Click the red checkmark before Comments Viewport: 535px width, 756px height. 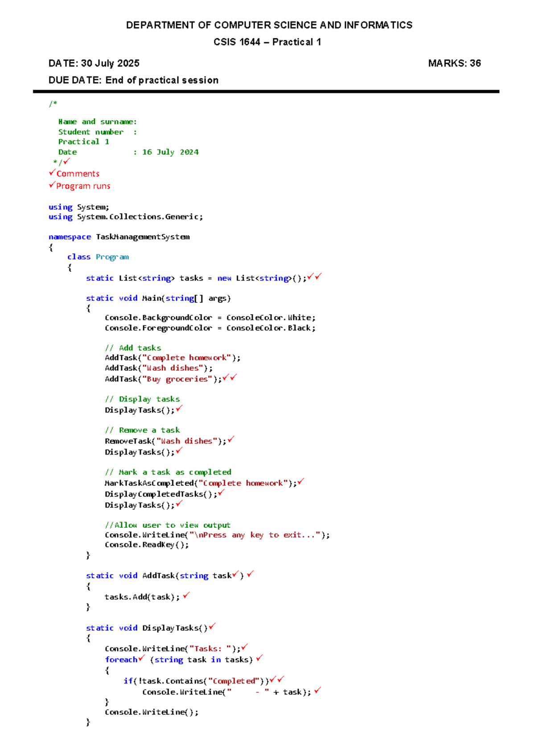pyautogui.click(x=52, y=173)
